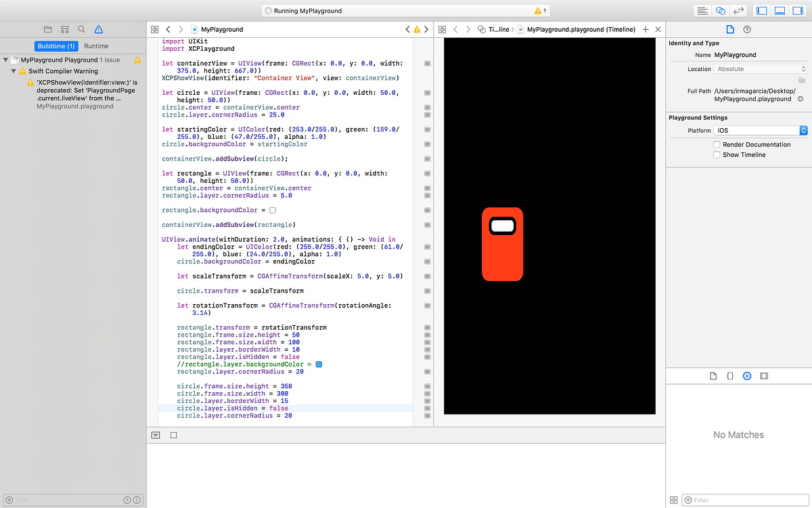Enable the Show Timeline checkbox
Screen dimensions: 812x508
(x=717, y=154)
